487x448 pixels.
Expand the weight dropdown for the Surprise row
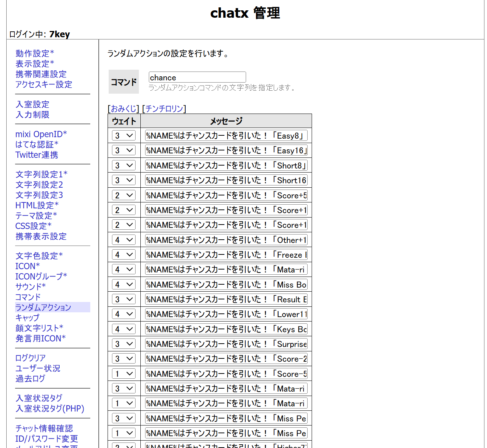124,344
